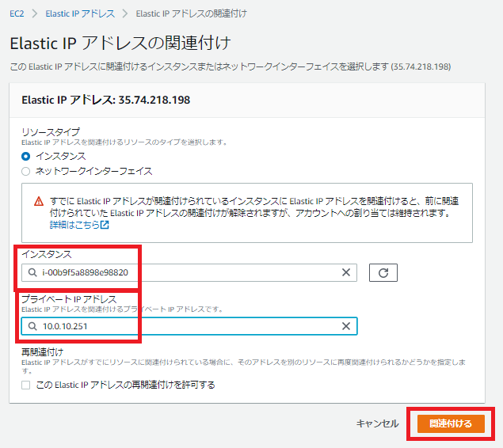Image resolution: width=503 pixels, height=448 pixels.
Task: Click the chevron after EC2 breadcrumb
Action: (x=35, y=13)
